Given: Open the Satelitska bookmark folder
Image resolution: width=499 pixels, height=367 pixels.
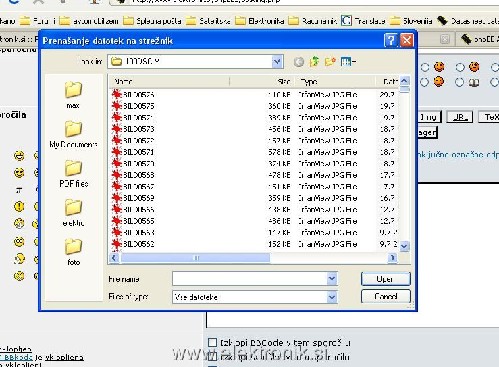Looking at the screenshot, I should (208, 21).
